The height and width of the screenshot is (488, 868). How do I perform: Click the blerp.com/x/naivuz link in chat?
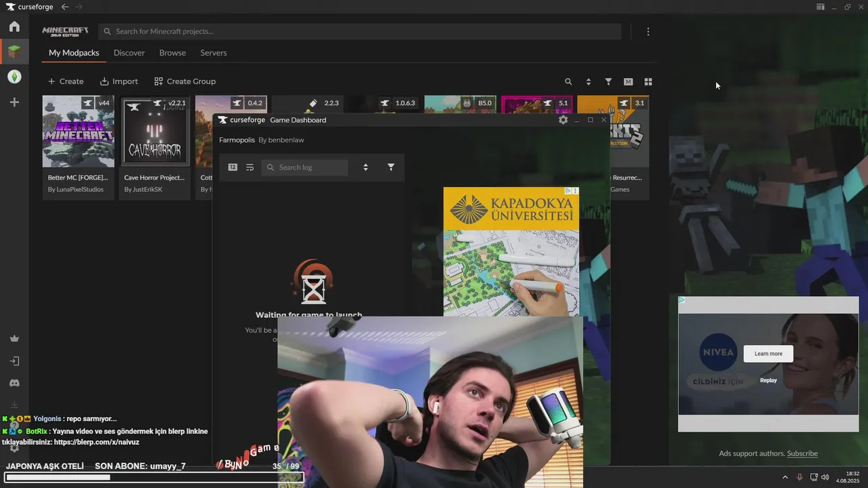(x=96, y=442)
